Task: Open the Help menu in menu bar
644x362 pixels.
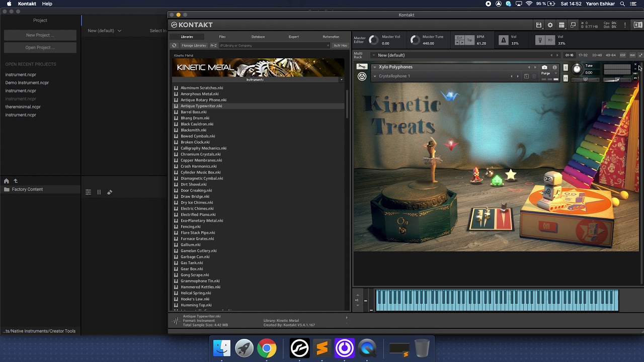Action: [47, 4]
